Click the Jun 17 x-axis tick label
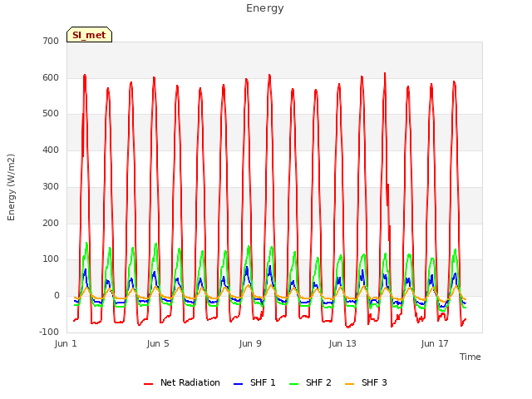This screenshot has width=532, height=399. pos(435,343)
